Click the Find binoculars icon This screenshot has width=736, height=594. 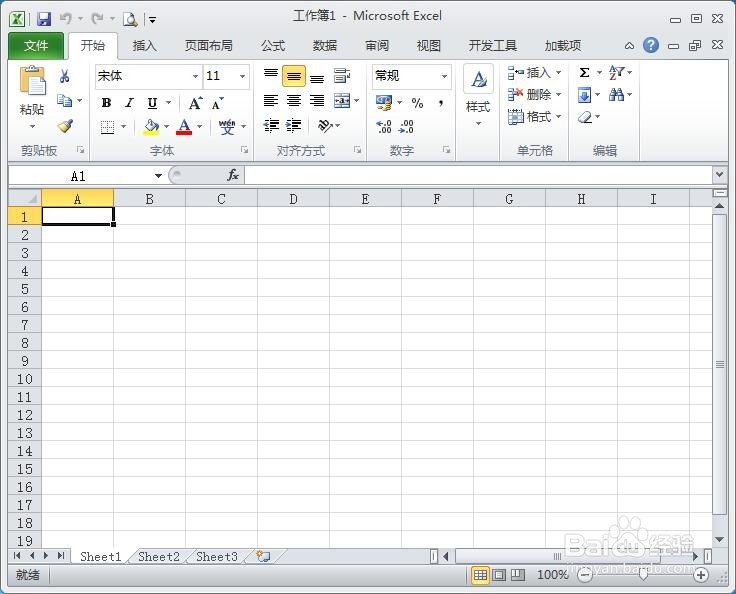click(x=616, y=95)
